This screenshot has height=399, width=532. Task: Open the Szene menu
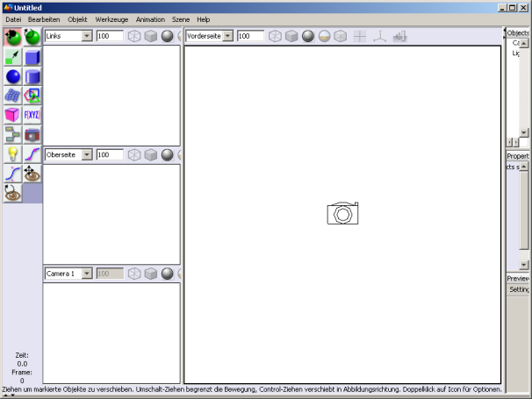coord(181,19)
